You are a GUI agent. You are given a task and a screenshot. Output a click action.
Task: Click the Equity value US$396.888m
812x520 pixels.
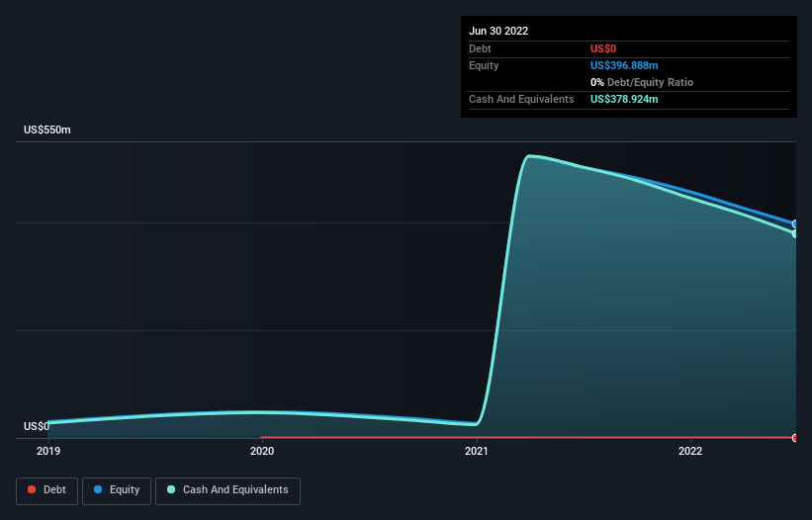click(624, 65)
